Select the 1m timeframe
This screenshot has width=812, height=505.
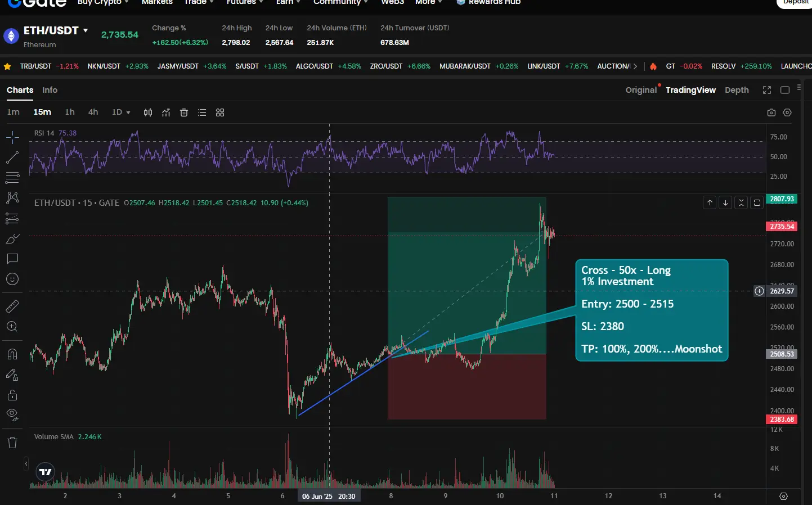click(13, 112)
